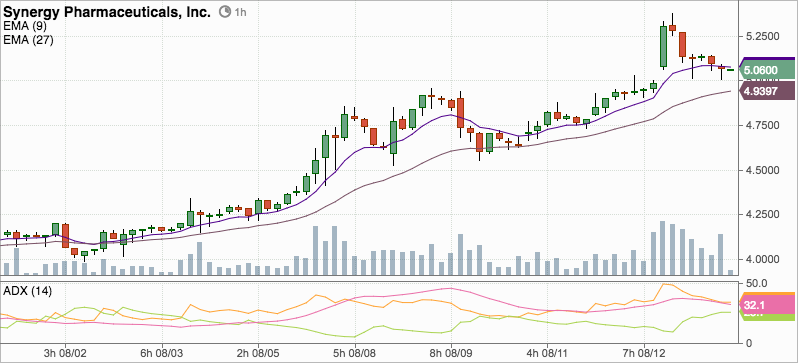
Task: Click the 32.1 ADX value tag
Action: [767, 305]
